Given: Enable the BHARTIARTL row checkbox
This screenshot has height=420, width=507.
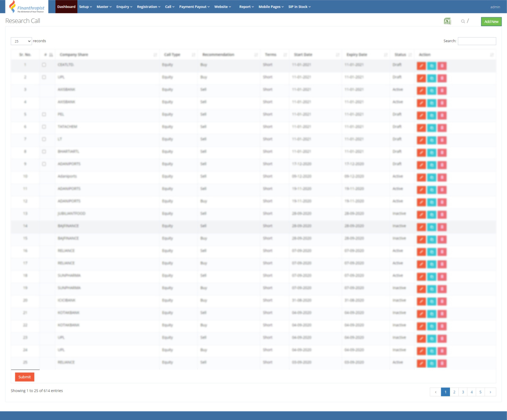Looking at the screenshot, I should [44, 152].
